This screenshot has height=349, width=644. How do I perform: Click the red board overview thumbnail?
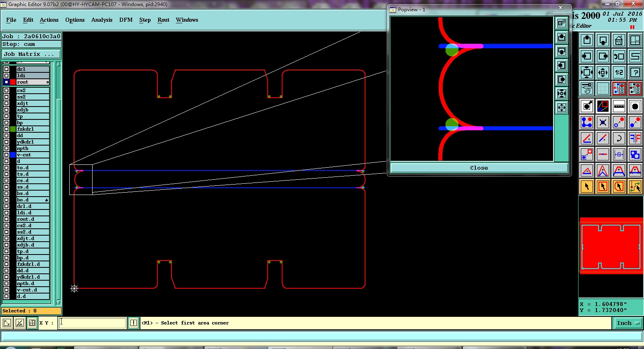611,246
